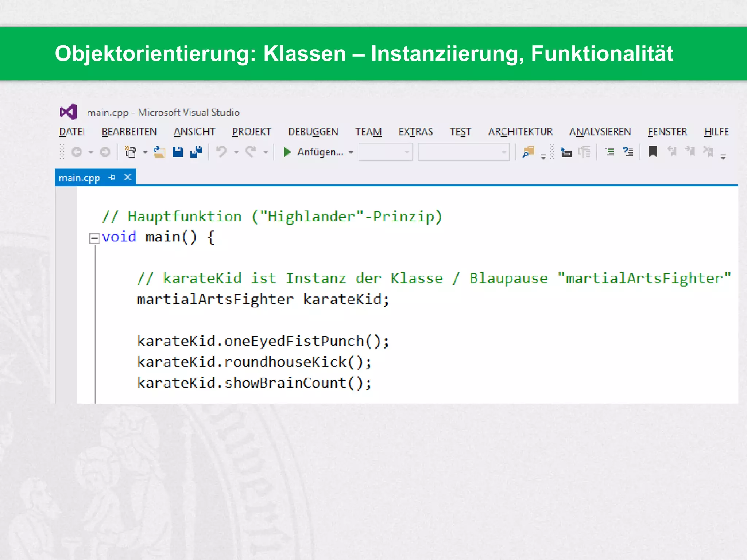Select the main.cpp editor tab
Viewport: 747px width, 560px height.
click(79, 178)
